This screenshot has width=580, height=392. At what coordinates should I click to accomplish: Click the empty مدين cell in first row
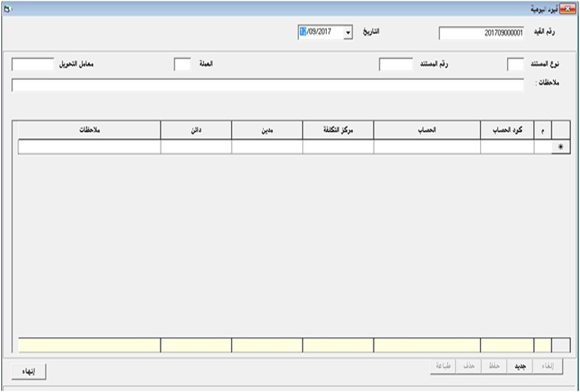(x=267, y=147)
